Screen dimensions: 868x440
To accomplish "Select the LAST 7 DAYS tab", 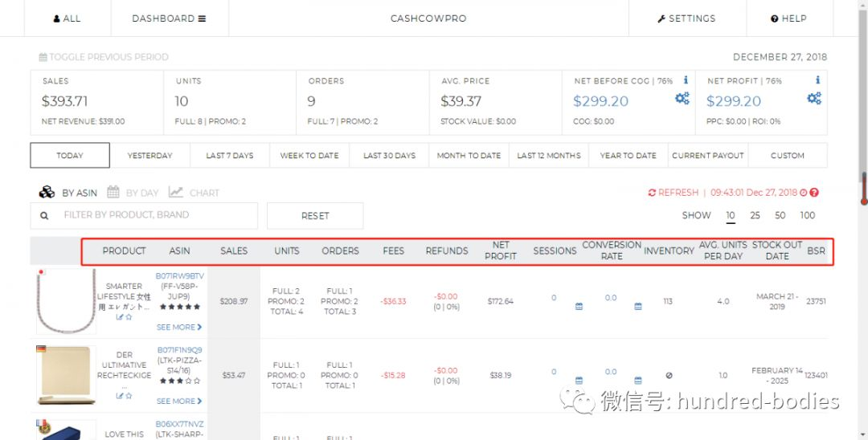I will click(x=230, y=155).
